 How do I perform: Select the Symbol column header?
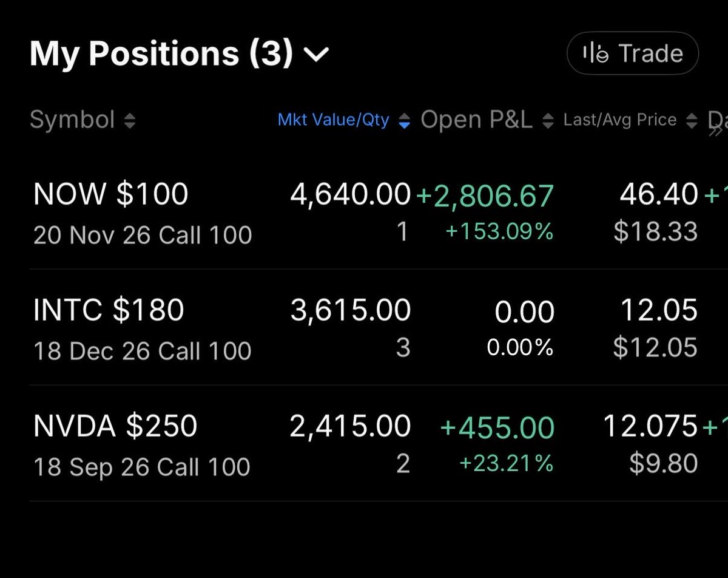(x=72, y=120)
